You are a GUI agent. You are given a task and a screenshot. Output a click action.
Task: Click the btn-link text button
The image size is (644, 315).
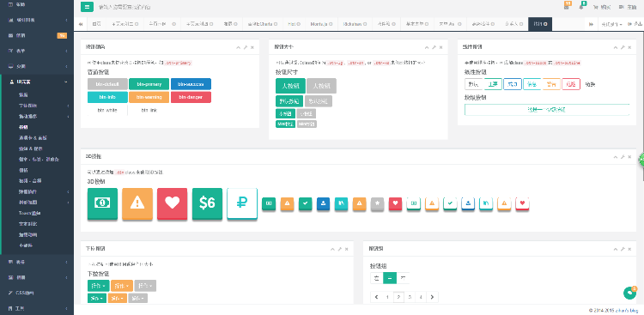pos(149,110)
